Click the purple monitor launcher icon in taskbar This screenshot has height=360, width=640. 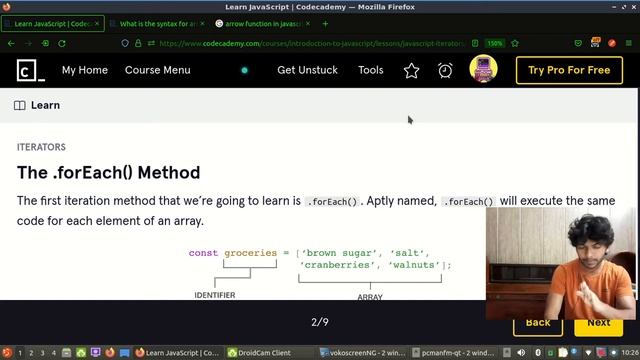pyautogui.click(x=96, y=353)
